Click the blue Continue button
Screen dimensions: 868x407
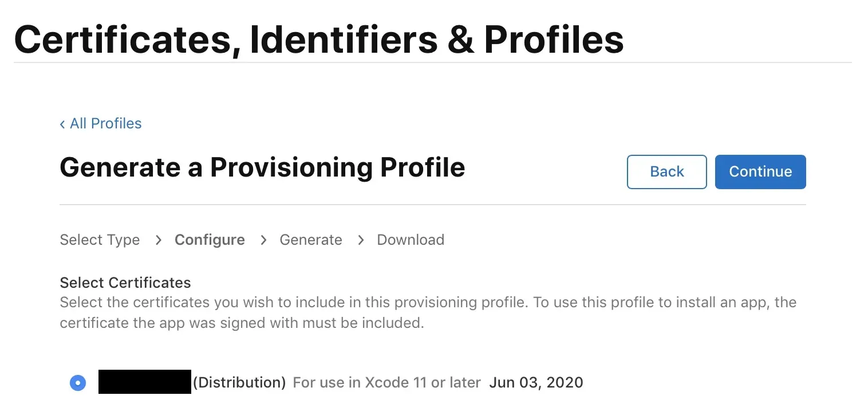pyautogui.click(x=760, y=171)
